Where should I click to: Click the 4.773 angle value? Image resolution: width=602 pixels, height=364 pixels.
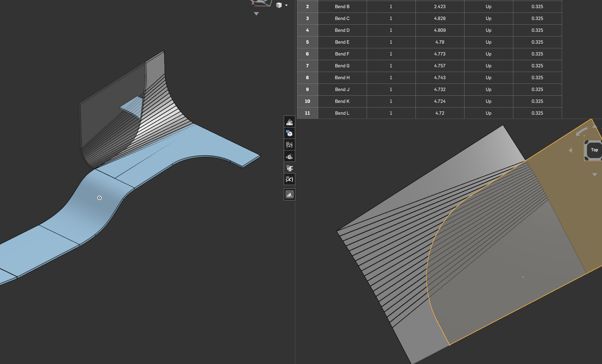click(440, 54)
